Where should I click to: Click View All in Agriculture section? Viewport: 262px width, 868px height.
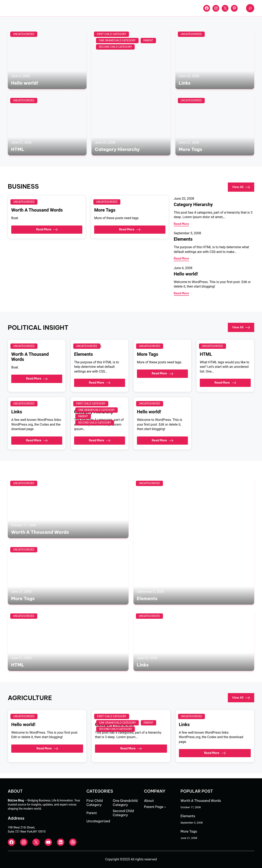click(241, 698)
